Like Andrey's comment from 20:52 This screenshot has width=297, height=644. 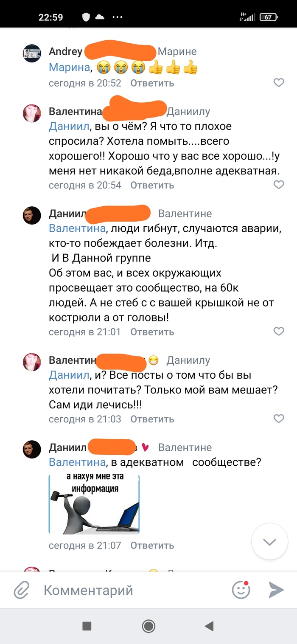tap(278, 83)
